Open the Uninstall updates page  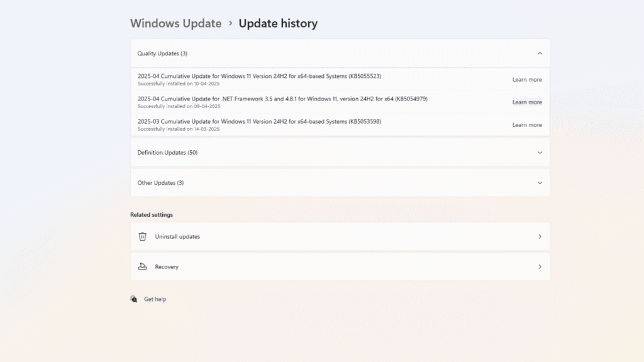coord(340,236)
